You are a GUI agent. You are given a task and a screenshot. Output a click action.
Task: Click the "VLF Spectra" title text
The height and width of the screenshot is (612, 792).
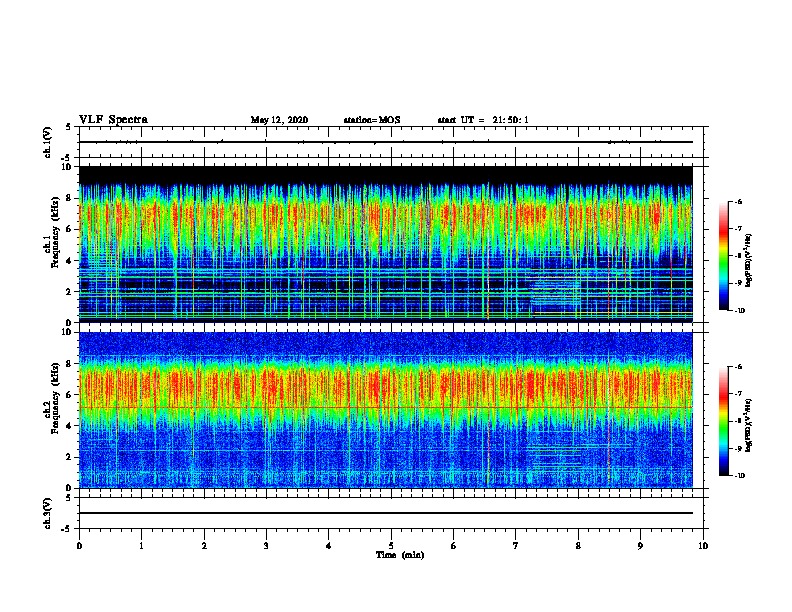113,120
